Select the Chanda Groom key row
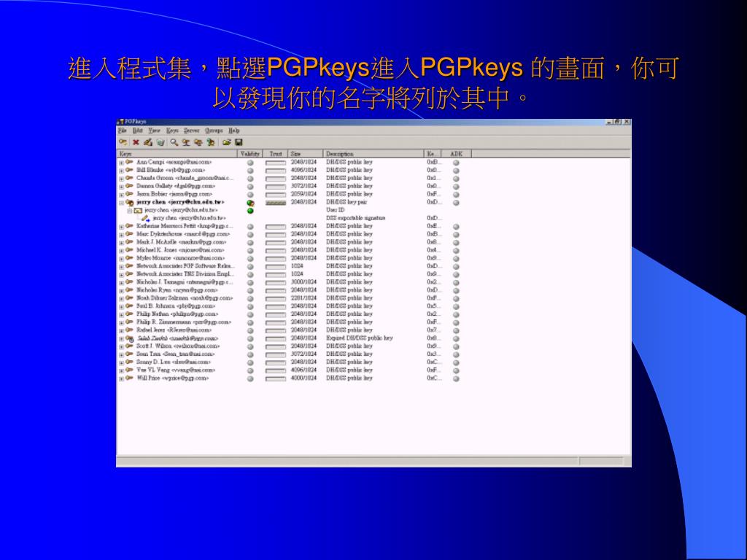 tap(185, 178)
